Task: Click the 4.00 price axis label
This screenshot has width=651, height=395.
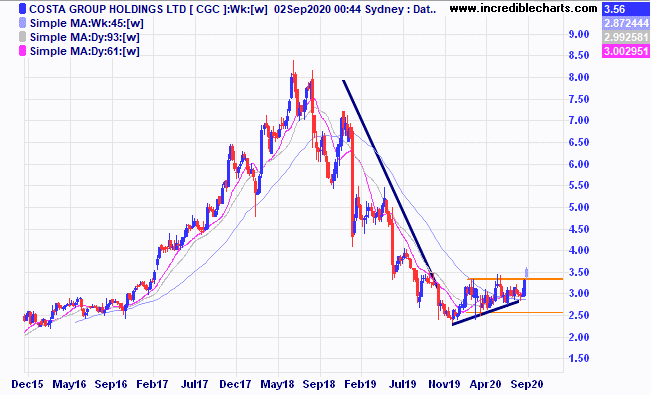Action: (x=579, y=250)
